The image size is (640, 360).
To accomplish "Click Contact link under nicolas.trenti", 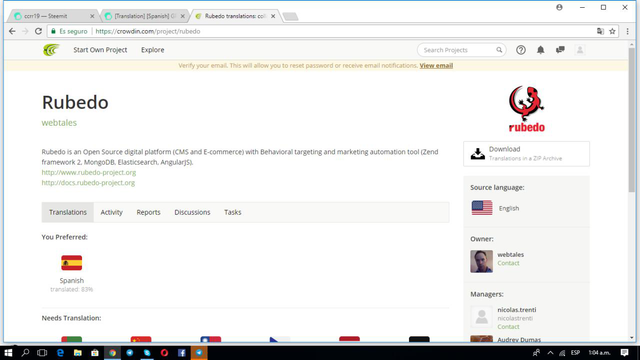I will (508, 327).
